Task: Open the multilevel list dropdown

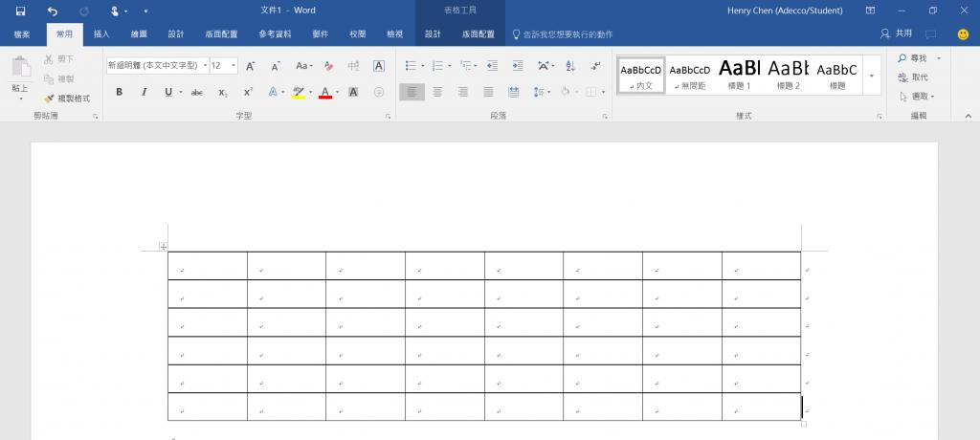Action: point(476,66)
